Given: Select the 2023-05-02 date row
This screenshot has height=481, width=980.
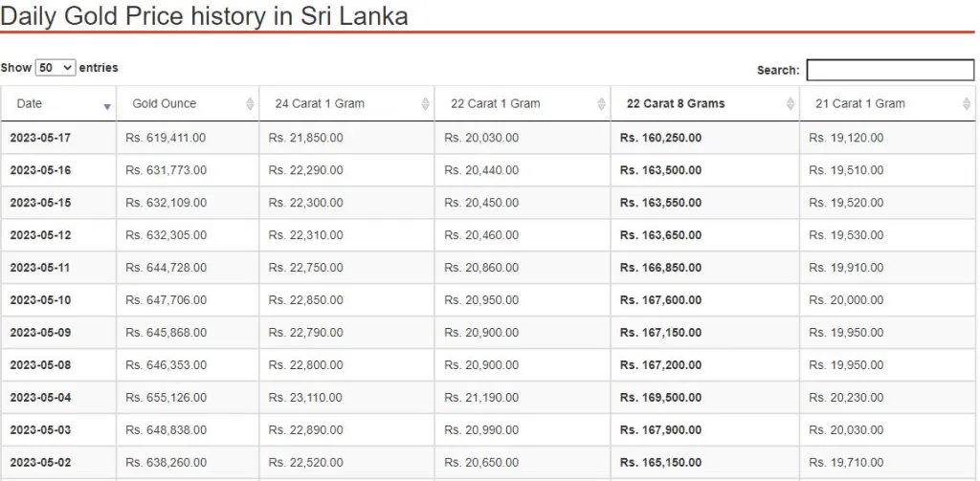Looking at the screenshot, I should click(x=487, y=462).
